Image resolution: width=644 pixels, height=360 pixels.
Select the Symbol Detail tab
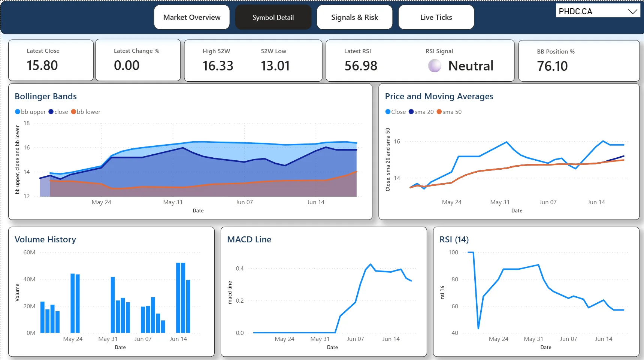point(273,17)
